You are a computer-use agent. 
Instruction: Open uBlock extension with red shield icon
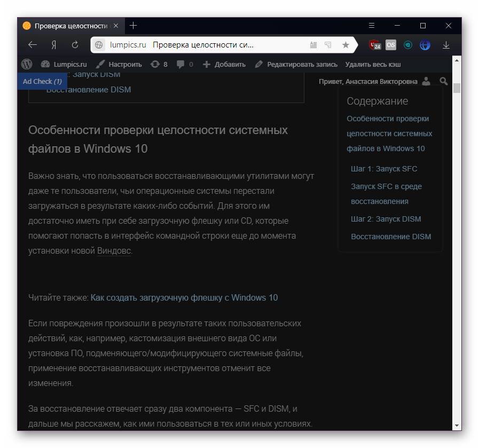[x=375, y=45]
